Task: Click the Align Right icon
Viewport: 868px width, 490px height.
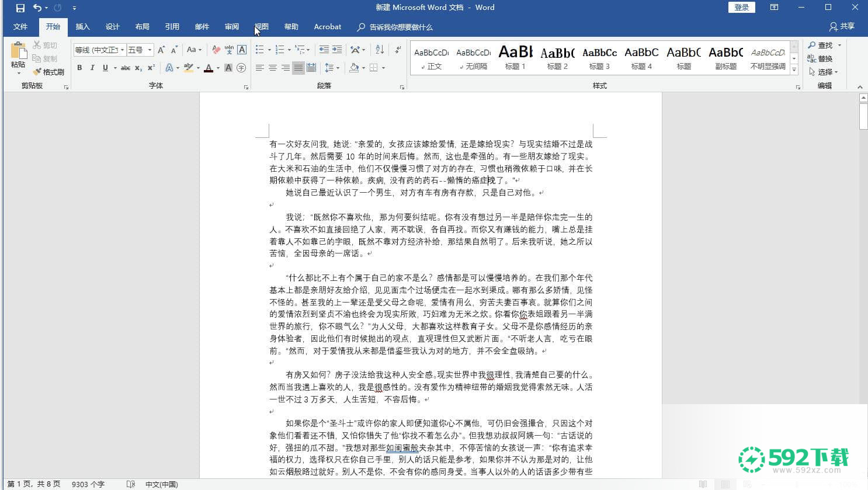Action: click(x=286, y=68)
